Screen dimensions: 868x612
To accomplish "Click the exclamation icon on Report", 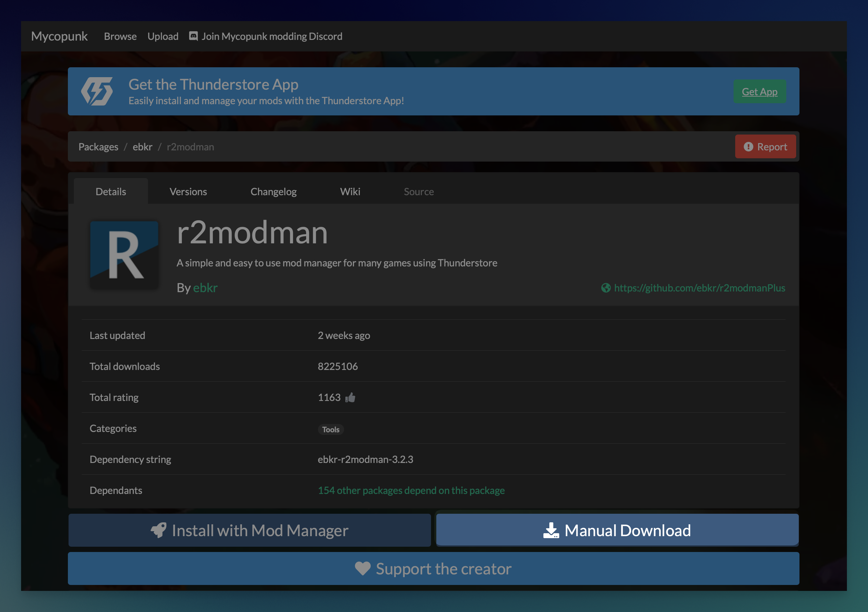I will tap(748, 147).
